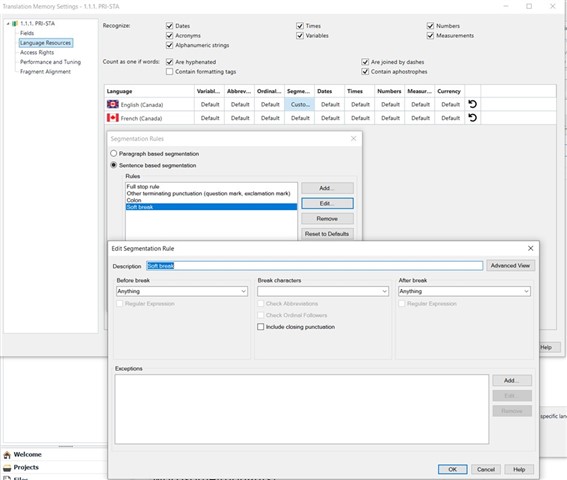Toggle the Times recognition checkbox
The image size is (567, 480).
[x=300, y=26]
